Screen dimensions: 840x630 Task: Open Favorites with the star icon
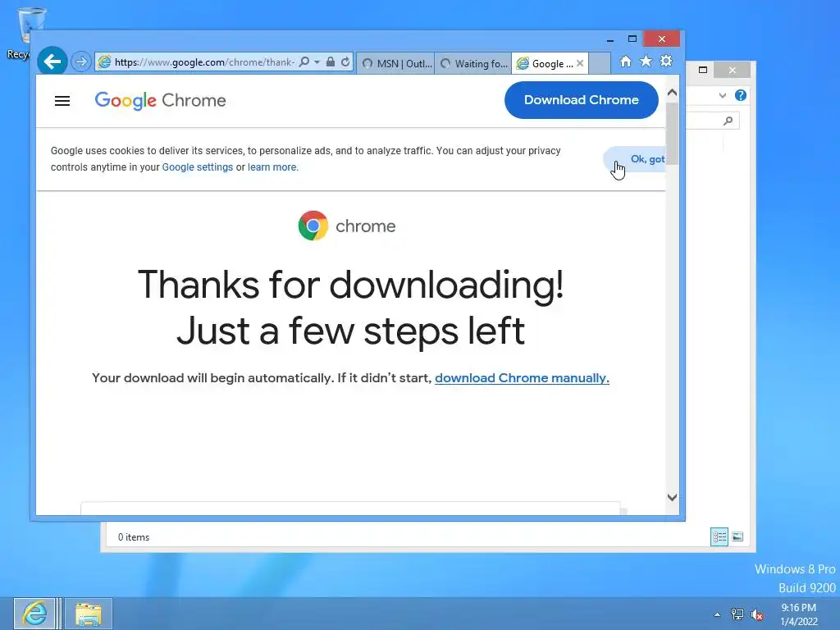[x=646, y=62]
